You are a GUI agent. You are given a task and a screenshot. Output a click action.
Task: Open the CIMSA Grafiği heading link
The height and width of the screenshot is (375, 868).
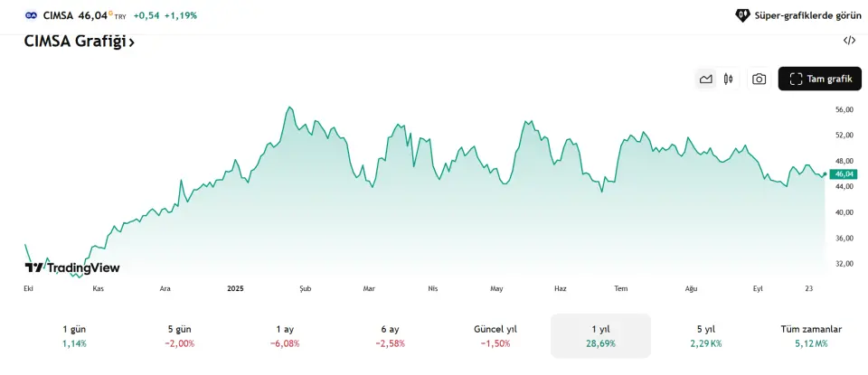pyautogui.click(x=80, y=42)
